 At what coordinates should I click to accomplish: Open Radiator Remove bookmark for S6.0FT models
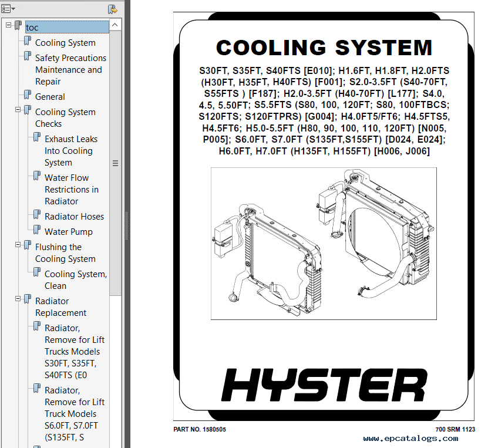[75, 414]
